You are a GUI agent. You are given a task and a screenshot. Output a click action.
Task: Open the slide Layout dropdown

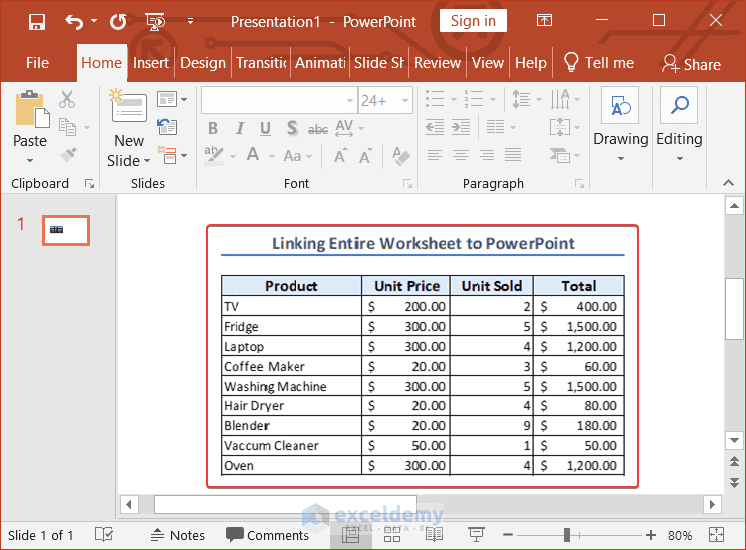[172, 99]
